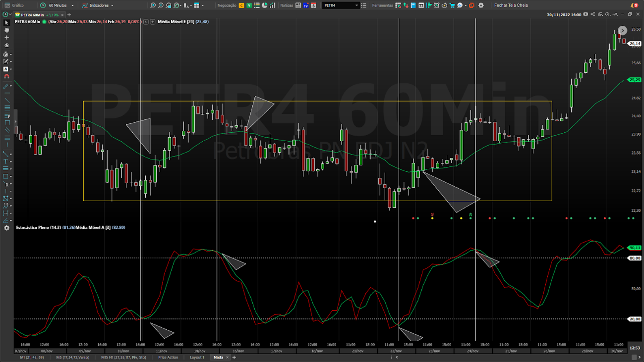Open the PETR4 asset combo box

click(x=341, y=5)
